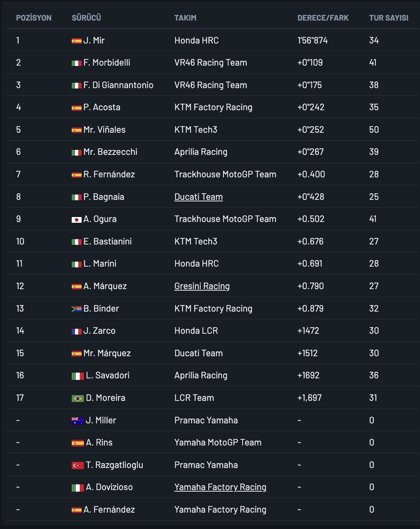Click the TAKIM column header
Image resolution: width=420 pixels, height=529 pixels.
185,18
